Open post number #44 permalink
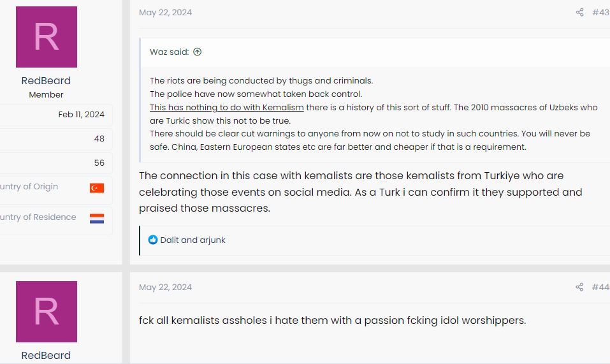Screen dimensions: 610x364 (x=600, y=287)
